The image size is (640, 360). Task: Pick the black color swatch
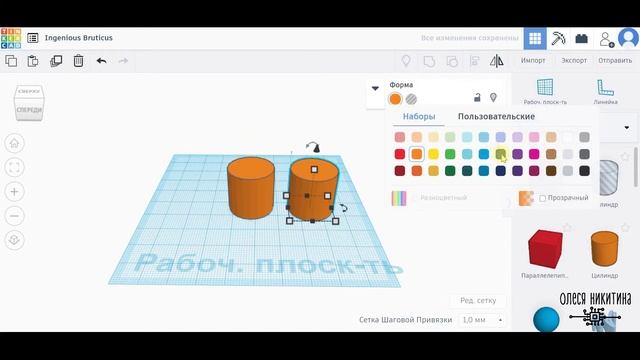pos(584,171)
